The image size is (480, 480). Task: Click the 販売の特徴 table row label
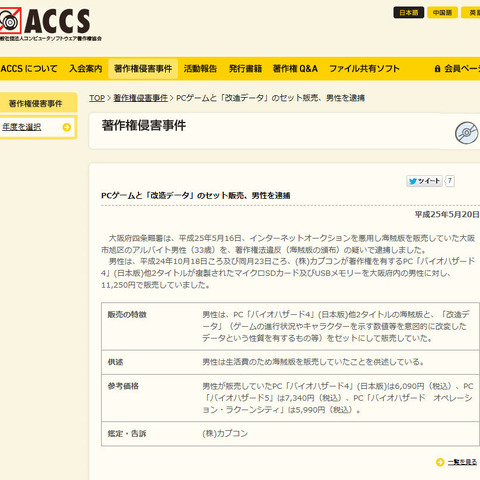click(x=127, y=315)
